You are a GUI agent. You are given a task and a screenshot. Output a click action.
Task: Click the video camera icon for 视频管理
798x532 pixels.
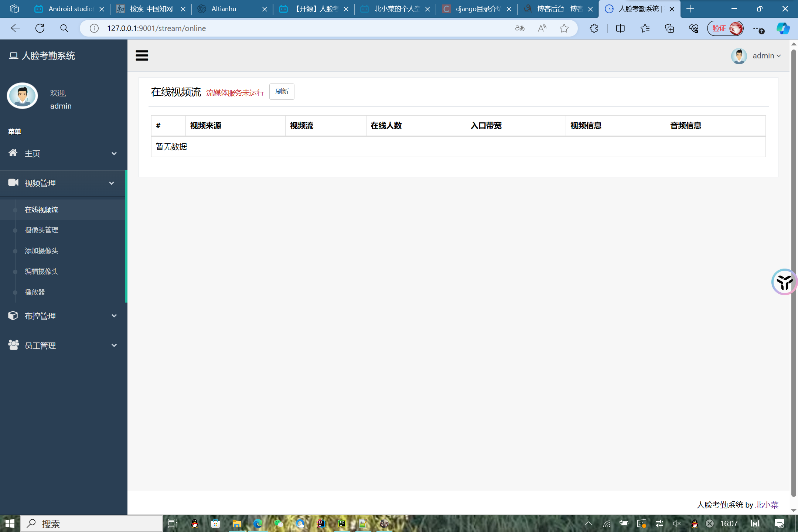pos(13,183)
